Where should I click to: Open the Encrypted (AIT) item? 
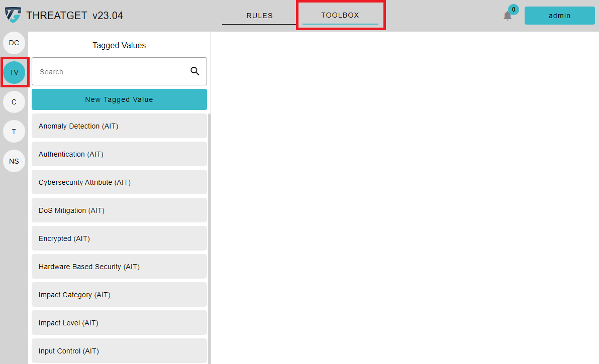pyautogui.click(x=119, y=238)
